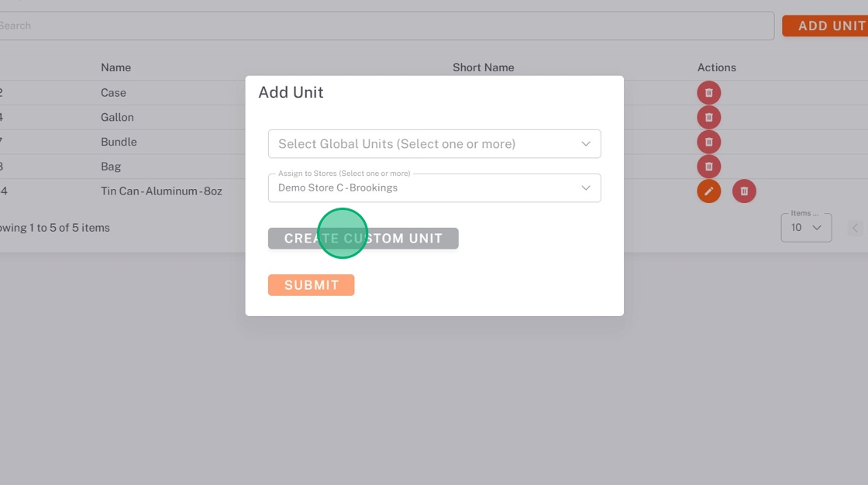Select the Tin Can-Aluminum-8oz row name
868x485 pixels.
pos(161,191)
